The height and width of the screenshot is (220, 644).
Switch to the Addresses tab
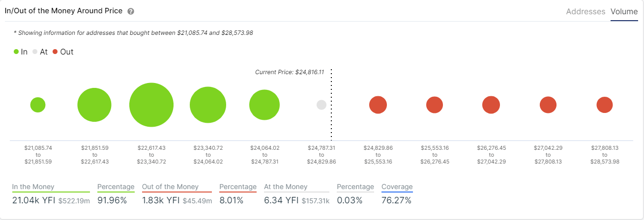click(x=585, y=11)
